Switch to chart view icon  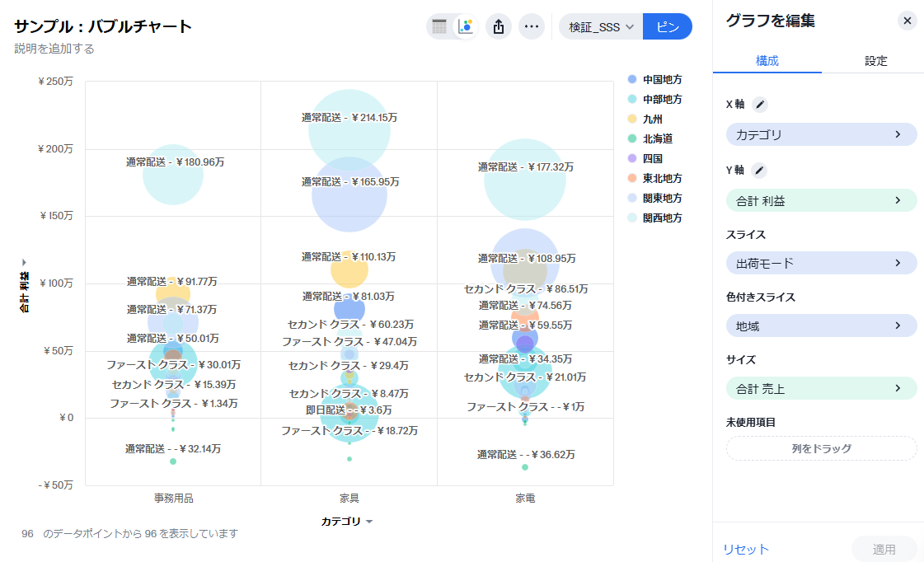[466, 26]
